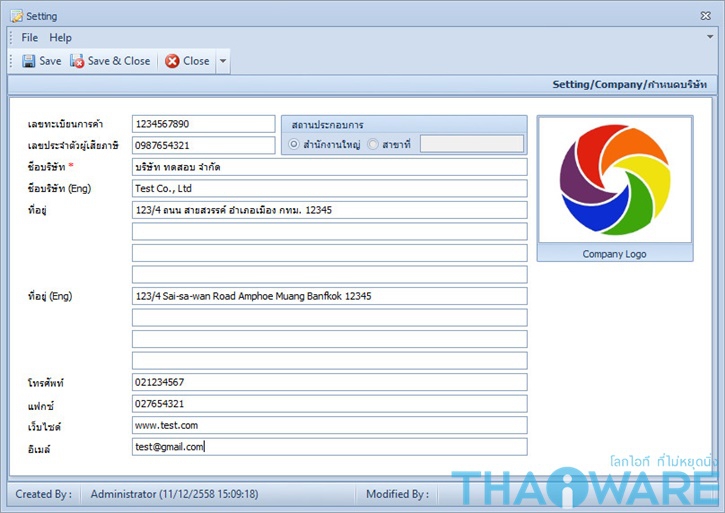Image resolution: width=725 pixels, height=513 pixels.
Task: Click the Close text button
Action: tap(196, 61)
